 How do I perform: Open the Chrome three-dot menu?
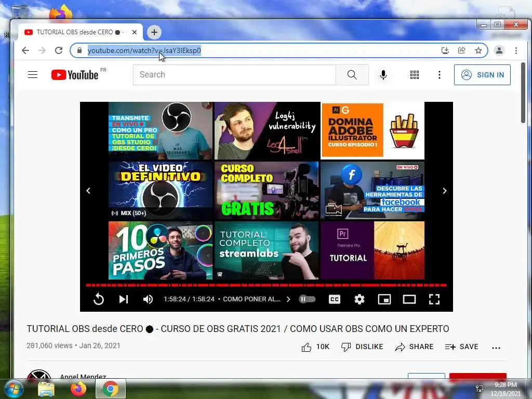tap(516, 50)
